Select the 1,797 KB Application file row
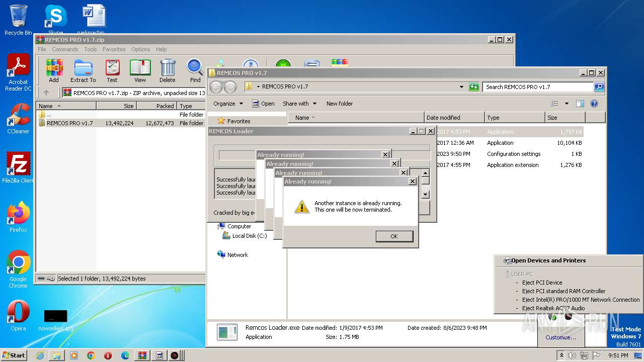Viewport: 644px width, 362px height. click(511, 132)
